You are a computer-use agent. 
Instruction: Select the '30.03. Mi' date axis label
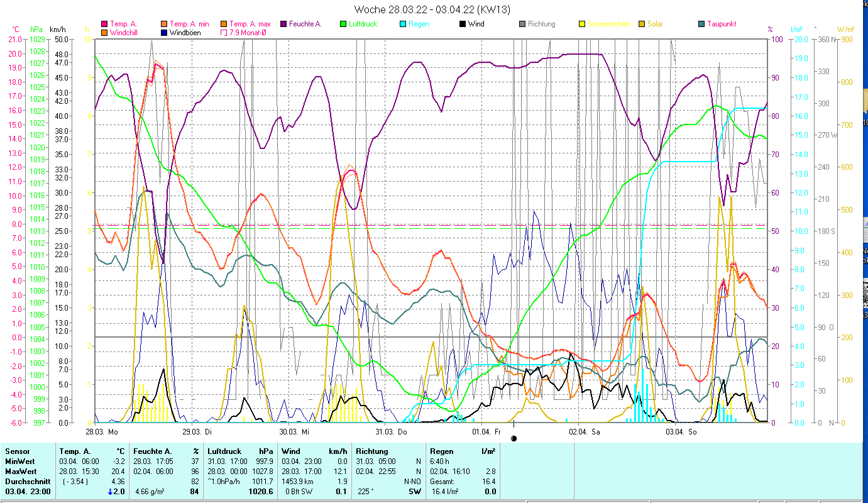click(x=294, y=432)
